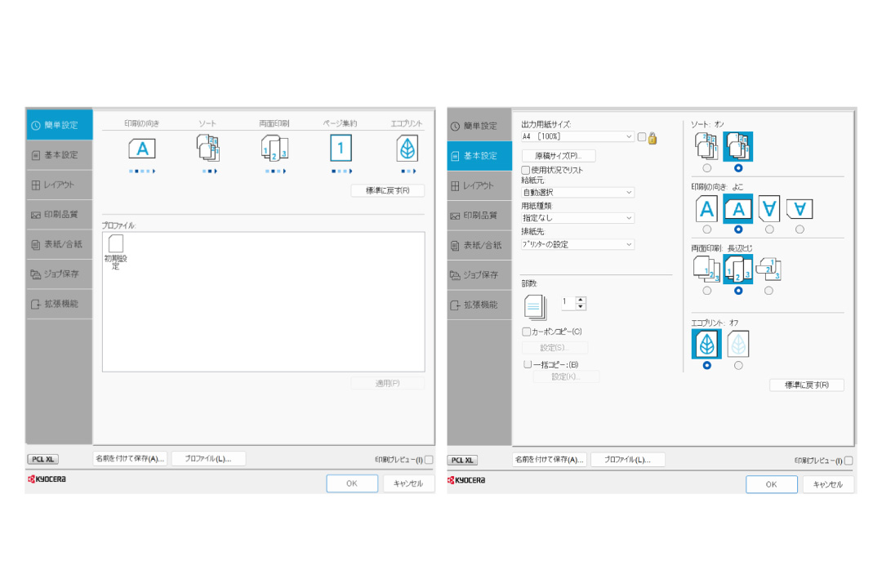This screenshot has width=882, height=588.
Task: Select the ページ集約 icon
Action: tap(341, 148)
